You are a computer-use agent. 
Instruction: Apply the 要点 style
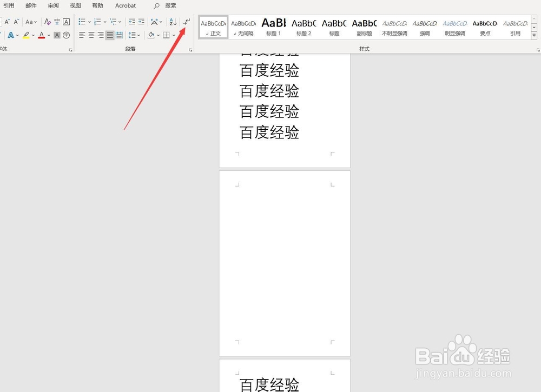click(x=485, y=27)
